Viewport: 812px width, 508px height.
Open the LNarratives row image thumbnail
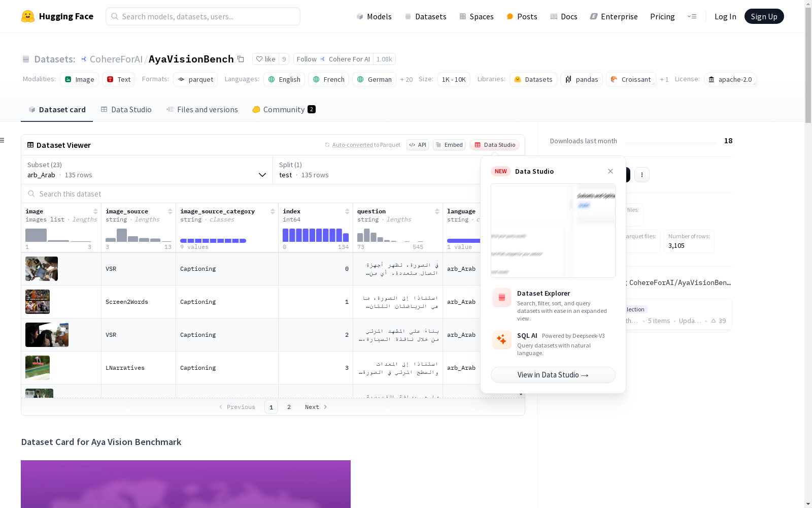pos(38,368)
